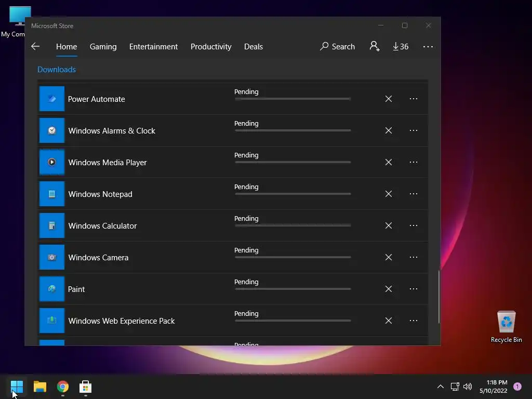Click the Windows Alarms & Clock icon
The image size is (532, 399).
pyautogui.click(x=52, y=130)
